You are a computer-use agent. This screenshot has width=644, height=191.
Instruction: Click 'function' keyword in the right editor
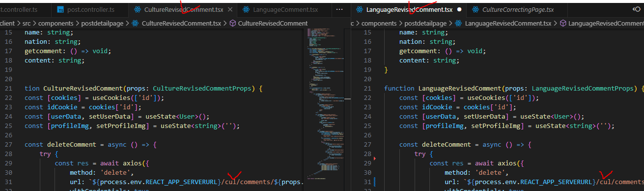point(399,89)
